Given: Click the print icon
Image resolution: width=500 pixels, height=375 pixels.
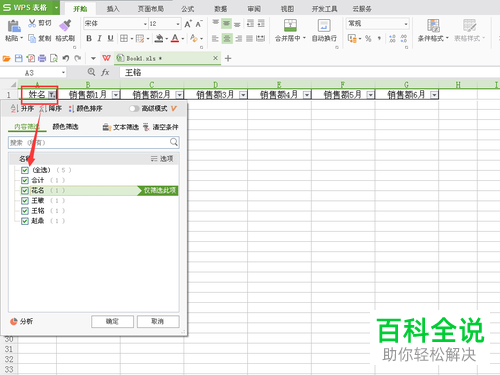Looking at the screenshot, I should (42, 59).
